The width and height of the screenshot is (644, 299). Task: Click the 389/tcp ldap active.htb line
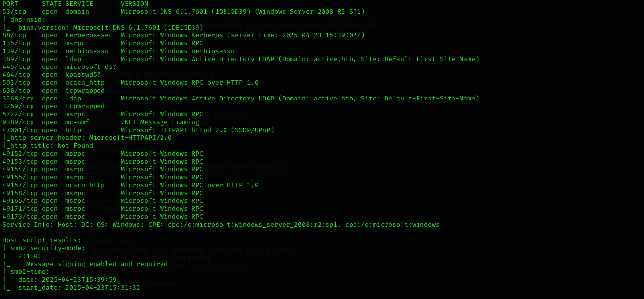[x=241, y=59]
